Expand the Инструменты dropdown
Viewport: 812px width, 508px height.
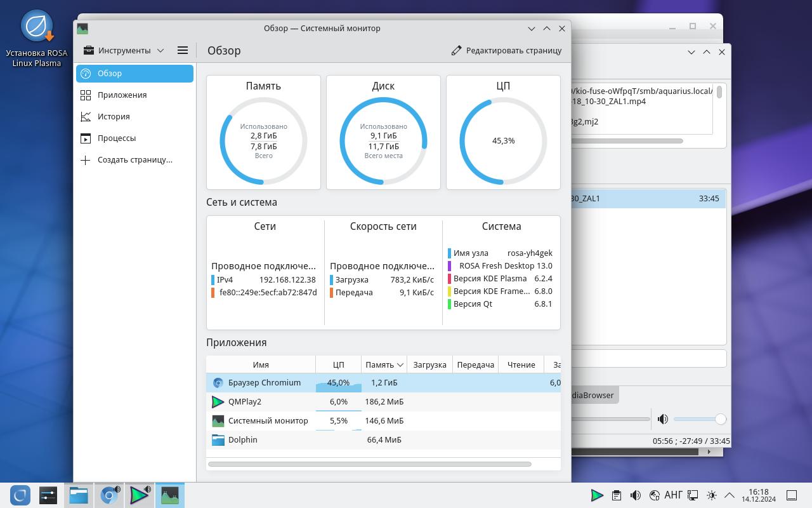(x=124, y=50)
